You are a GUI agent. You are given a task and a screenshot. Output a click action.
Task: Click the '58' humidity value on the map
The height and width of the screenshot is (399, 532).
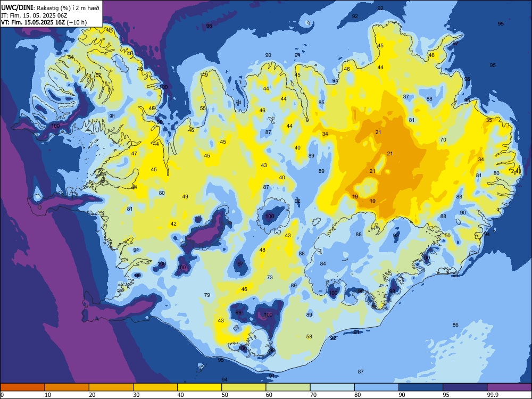(309, 337)
